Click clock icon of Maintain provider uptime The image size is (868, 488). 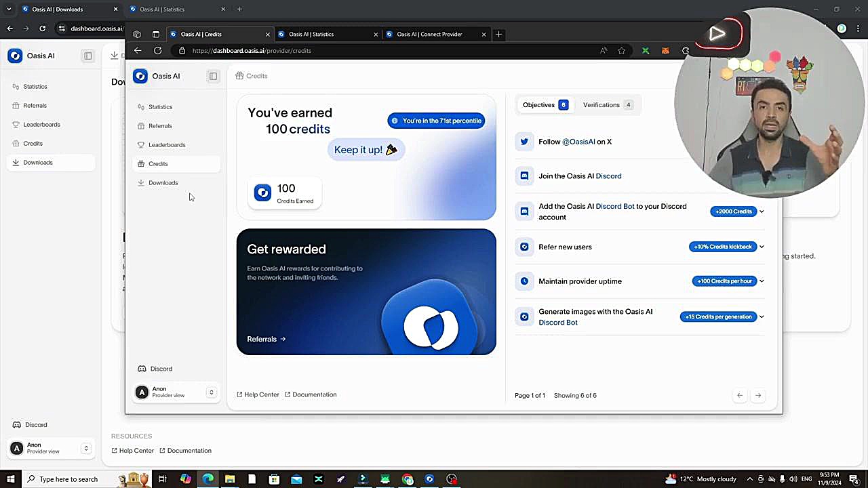pyautogui.click(x=524, y=281)
